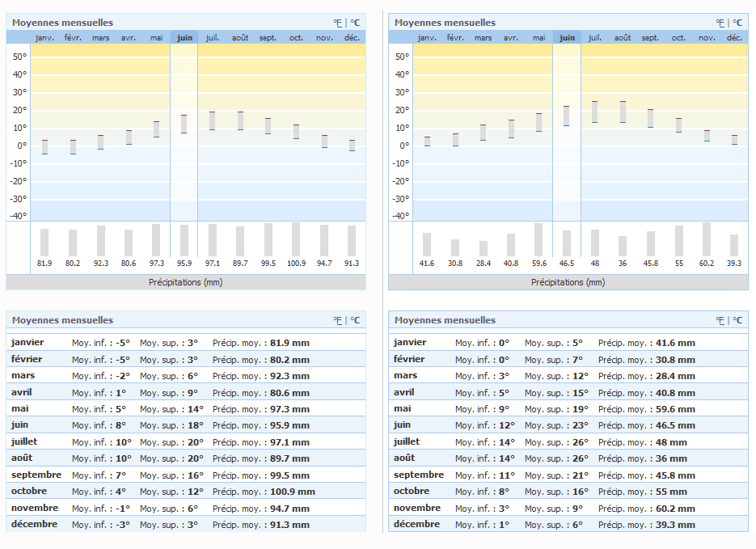This screenshot has height=549, width=756.
Task: Click the 'Précipitations (mm)' label under the left chart
Action: pyautogui.click(x=185, y=282)
